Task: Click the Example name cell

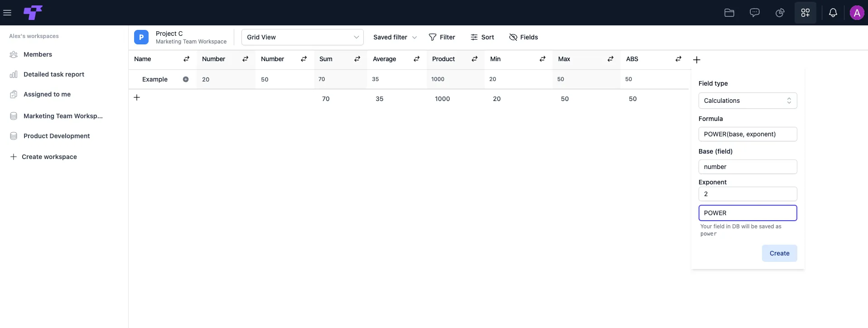Action: [163, 79]
